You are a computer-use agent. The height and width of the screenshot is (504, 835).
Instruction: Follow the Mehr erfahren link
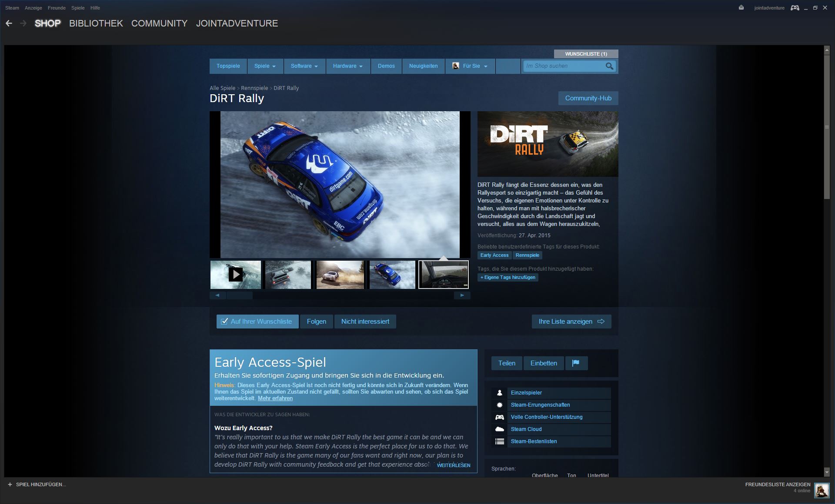click(275, 398)
